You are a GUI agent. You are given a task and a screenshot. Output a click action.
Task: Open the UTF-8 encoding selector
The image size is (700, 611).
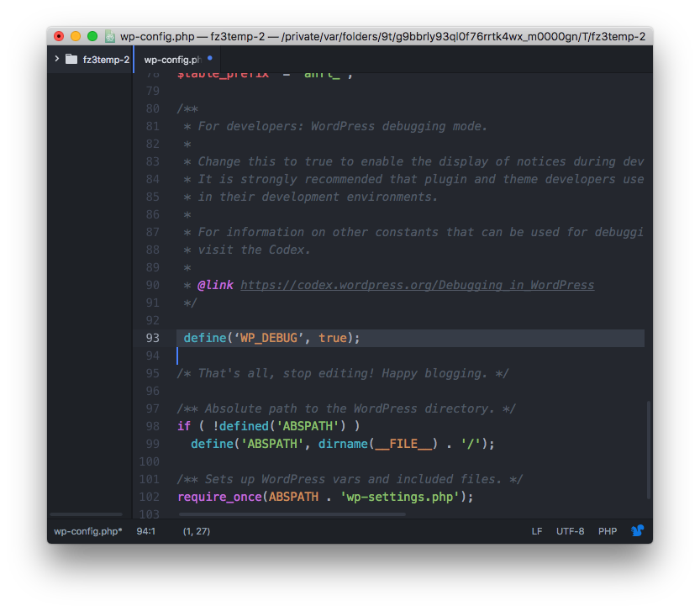coord(570,531)
